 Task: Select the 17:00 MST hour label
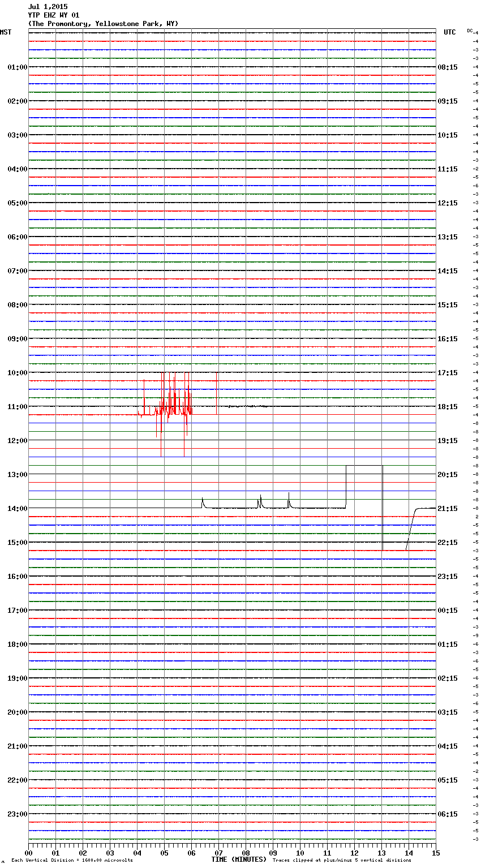pyautogui.click(x=18, y=611)
